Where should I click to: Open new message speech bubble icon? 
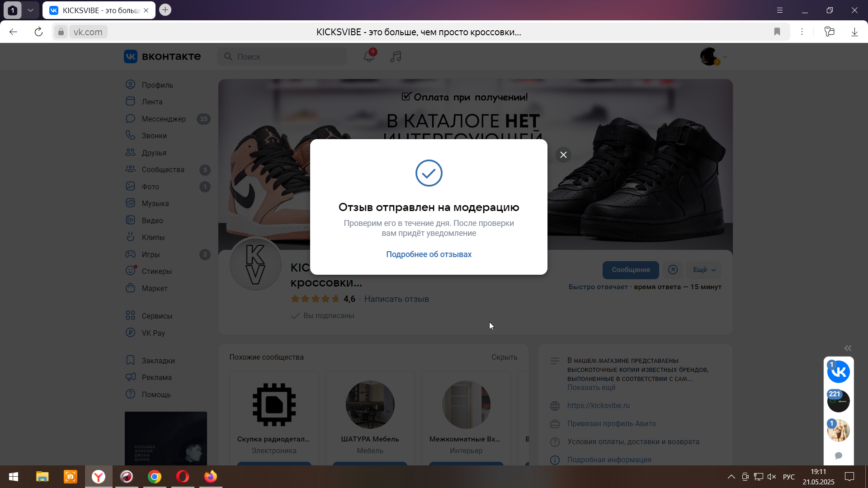[838, 455]
